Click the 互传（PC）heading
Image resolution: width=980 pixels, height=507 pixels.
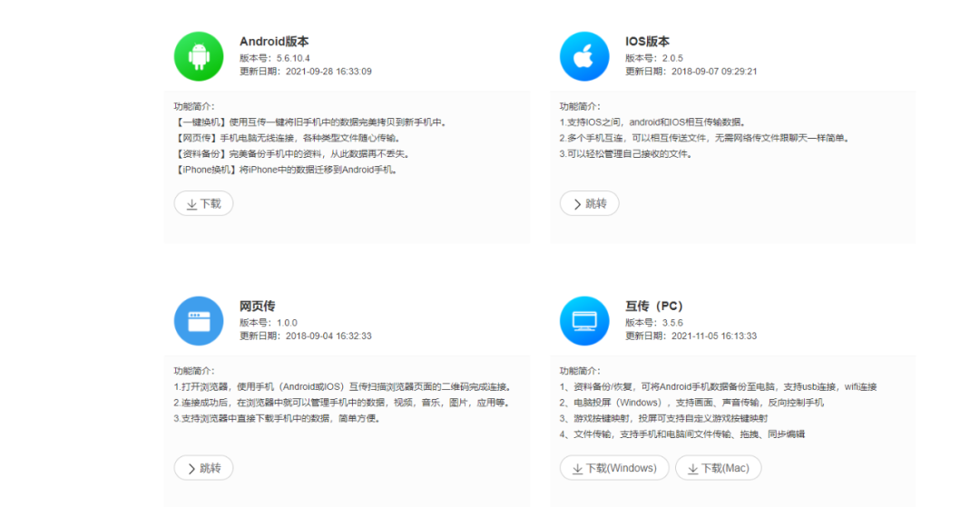tap(654, 306)
